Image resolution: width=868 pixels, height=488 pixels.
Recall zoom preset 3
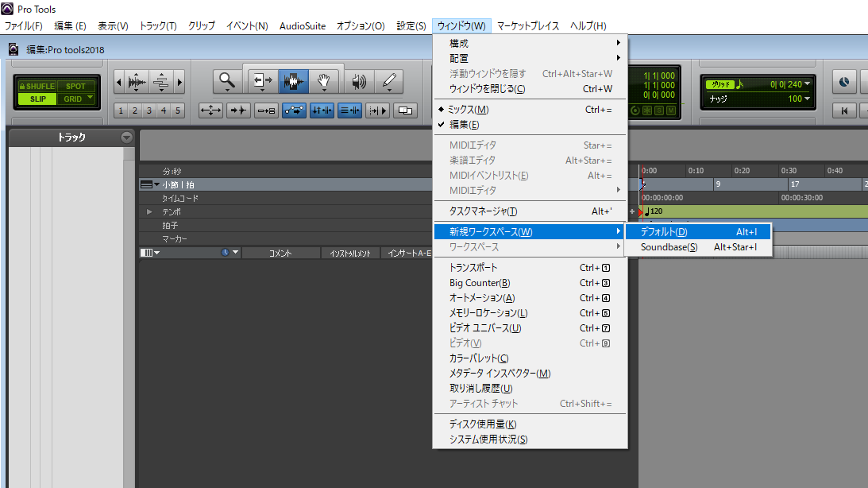coord(149,110)
